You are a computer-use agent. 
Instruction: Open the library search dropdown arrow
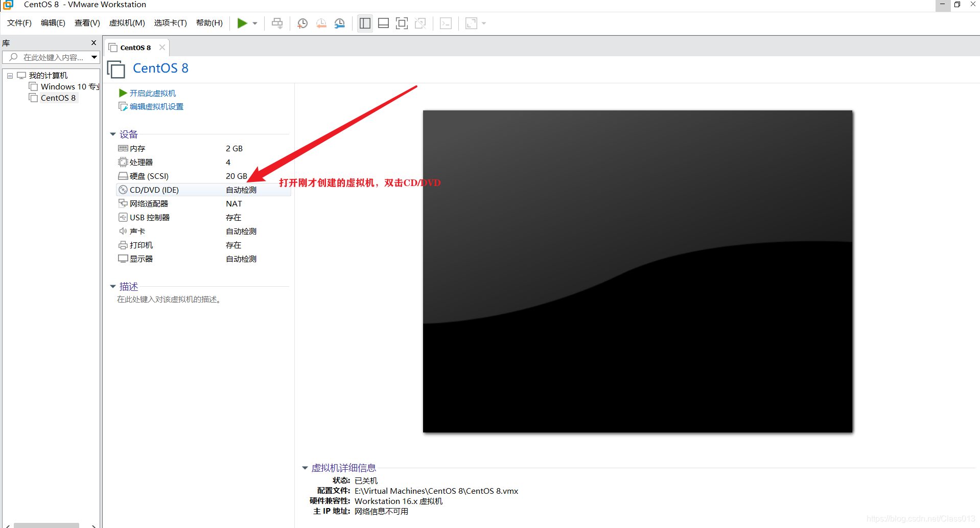(94, 57)
